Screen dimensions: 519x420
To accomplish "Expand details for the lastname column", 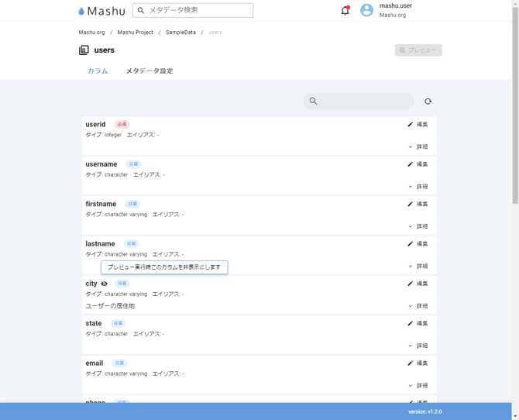I will [418, 266].
